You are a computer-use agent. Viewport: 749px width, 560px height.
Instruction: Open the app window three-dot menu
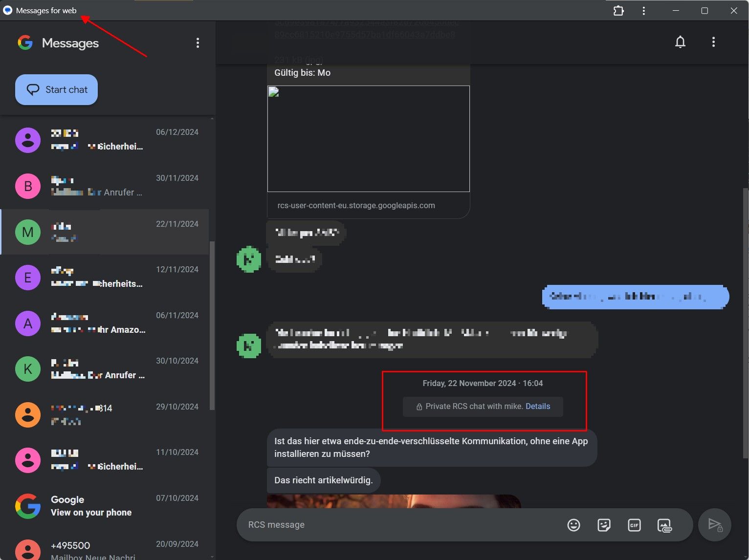pos(643,10)
